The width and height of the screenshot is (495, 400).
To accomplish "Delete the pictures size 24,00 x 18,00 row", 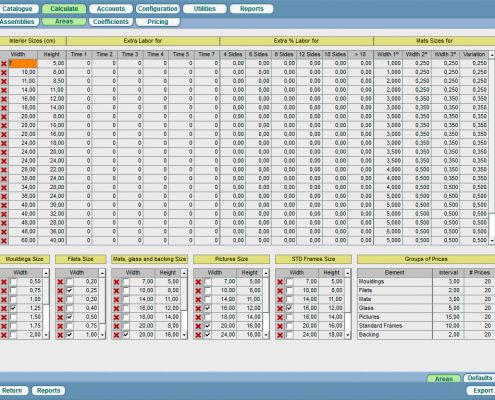I will (x=198, y=335).
